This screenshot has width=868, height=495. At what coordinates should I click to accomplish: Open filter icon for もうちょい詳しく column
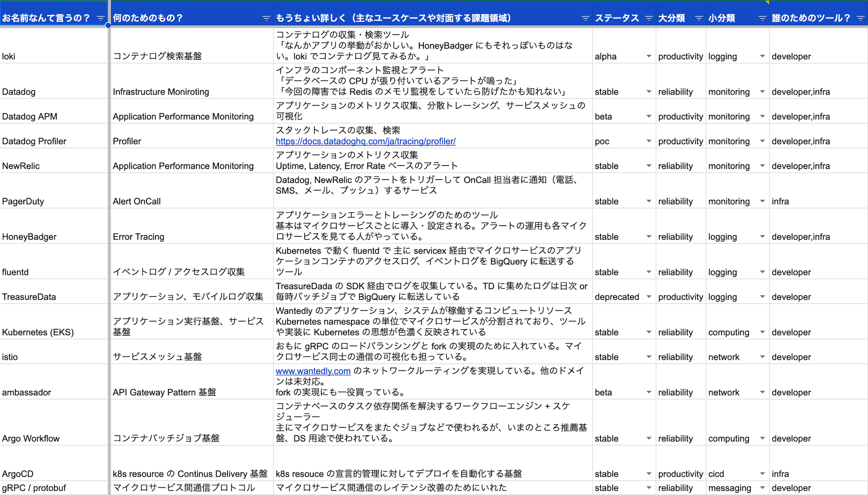point(585,18)
